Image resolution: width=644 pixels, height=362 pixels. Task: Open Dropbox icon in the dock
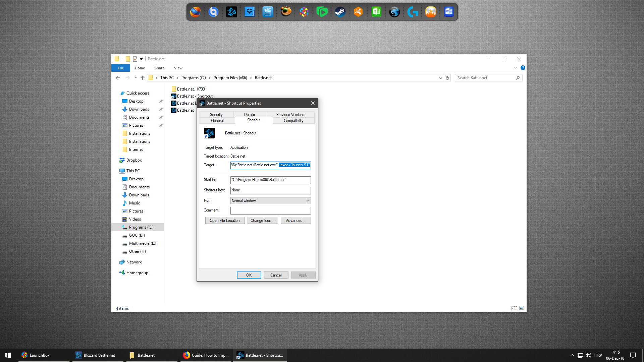click(x=250, y=12)
